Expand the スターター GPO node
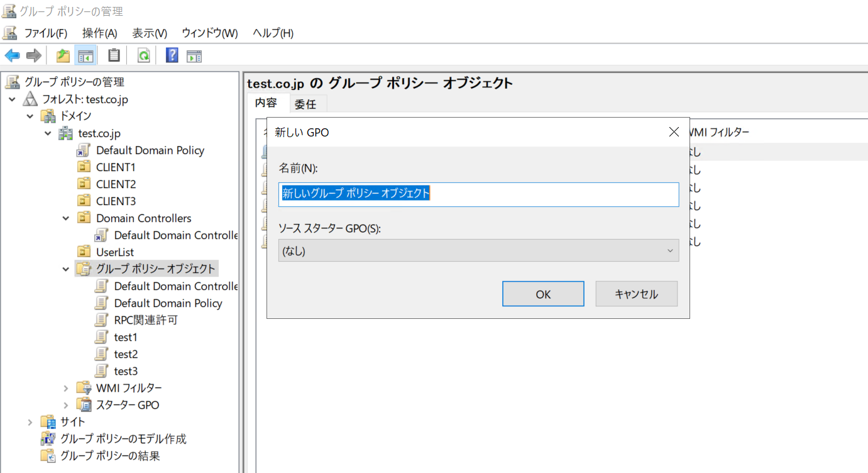This screenshot has width=868, height=473. 67,404
